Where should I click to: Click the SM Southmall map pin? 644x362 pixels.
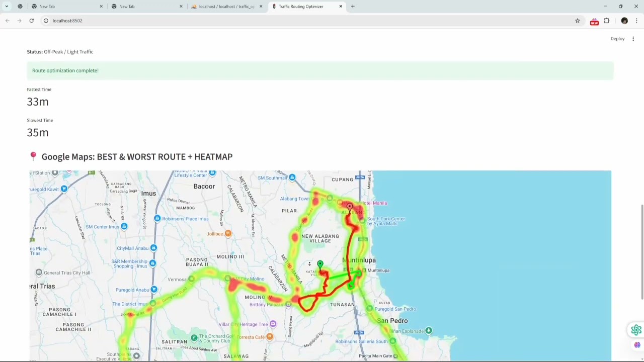[x=292, y=177]
